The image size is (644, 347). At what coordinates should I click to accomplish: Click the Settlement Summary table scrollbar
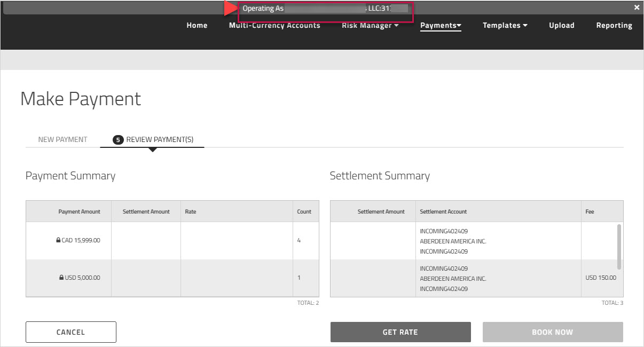point(619,247)
